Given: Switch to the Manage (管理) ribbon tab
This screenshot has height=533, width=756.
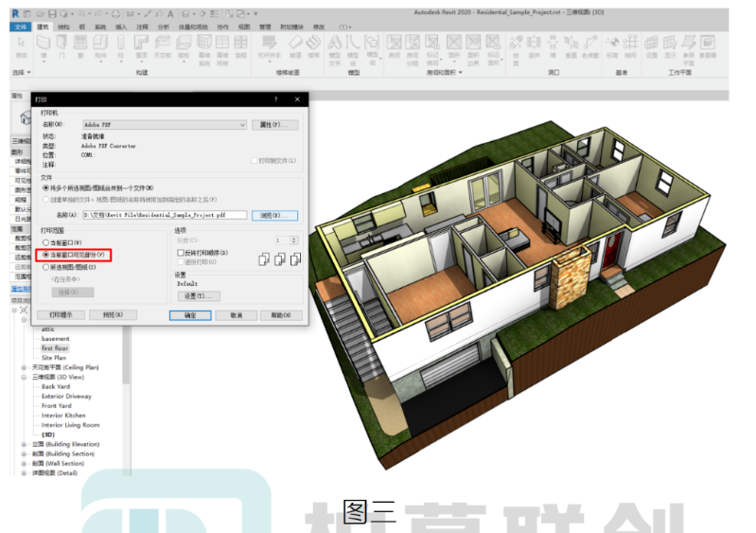Looking at the screenshot, I should (265, 27).
